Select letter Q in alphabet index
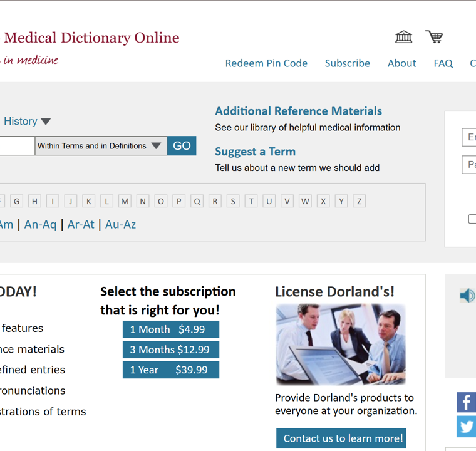The height and width of the screenshot is (451, 476). click(x=197, y=201)
